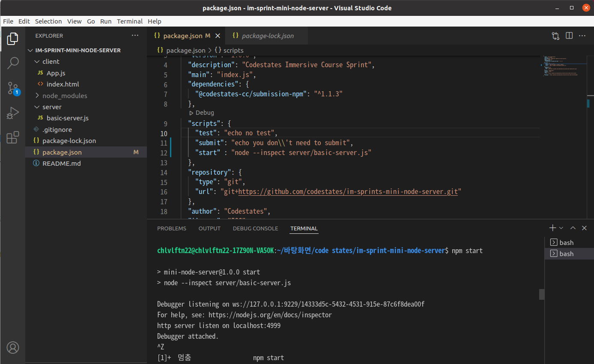Click the package.json breadcrumb item
This screenshot has height=364, width=594.
(x=181, y=50)
